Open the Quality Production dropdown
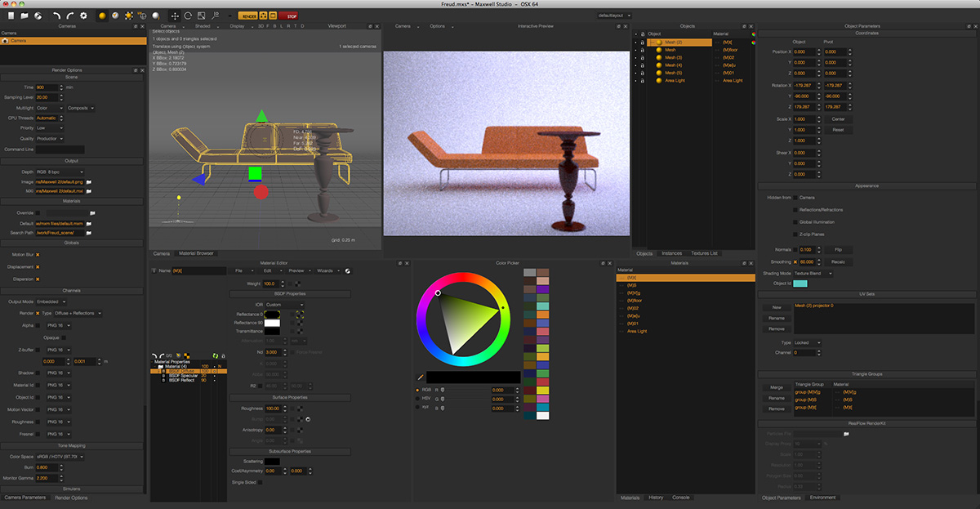 [x=48, y=138]
